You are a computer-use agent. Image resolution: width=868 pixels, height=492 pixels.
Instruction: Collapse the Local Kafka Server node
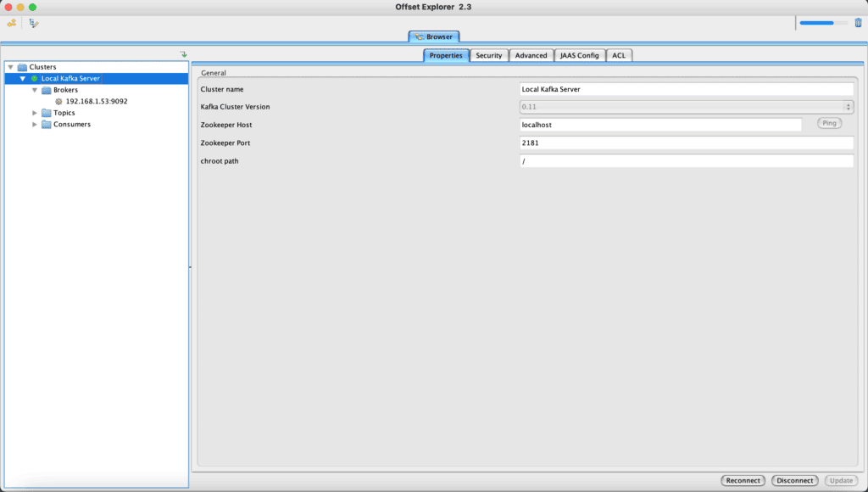pyautogui.click(x=23, y=79)
